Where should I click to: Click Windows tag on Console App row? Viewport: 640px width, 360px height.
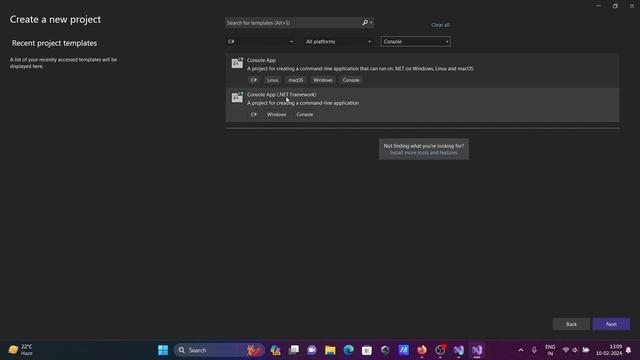322,80
